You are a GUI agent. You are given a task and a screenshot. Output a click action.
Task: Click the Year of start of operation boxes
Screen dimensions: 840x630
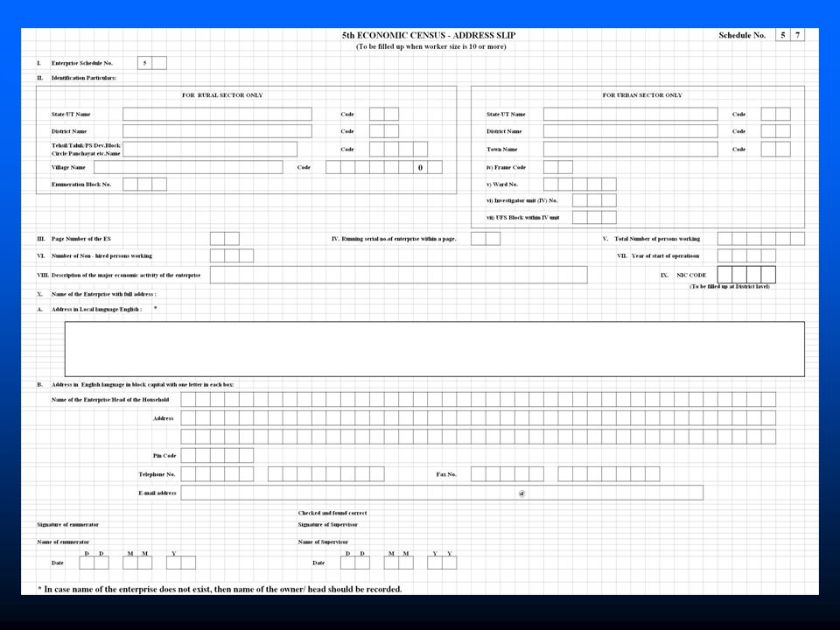click(x=746, y=255)
